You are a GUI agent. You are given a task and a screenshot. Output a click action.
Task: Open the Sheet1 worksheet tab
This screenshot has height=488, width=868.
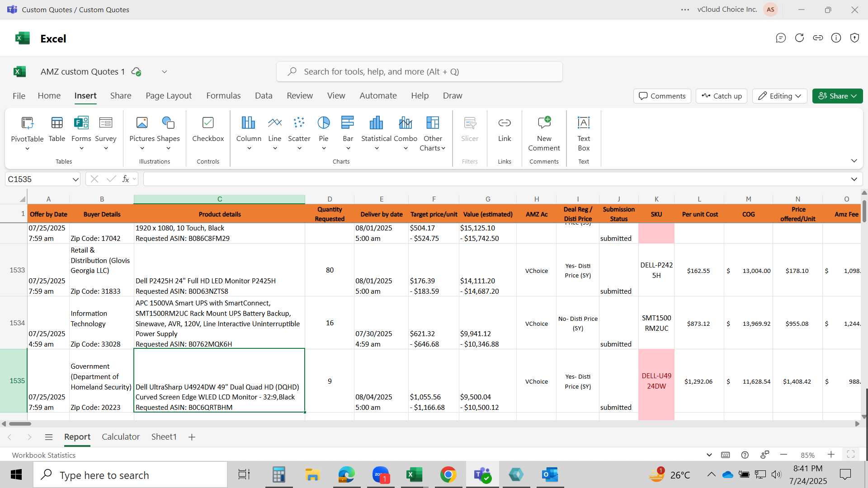point(164,437)
